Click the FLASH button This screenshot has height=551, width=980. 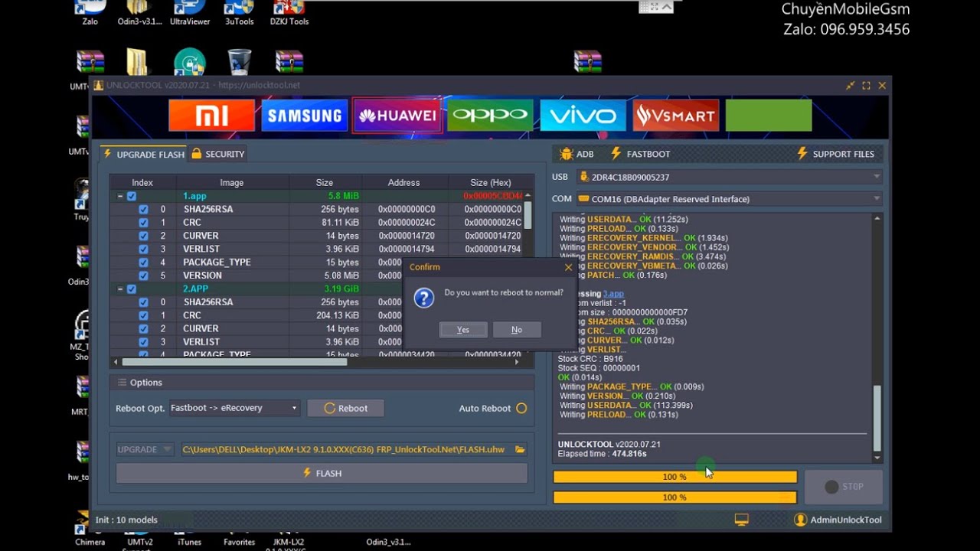(322, 473)
